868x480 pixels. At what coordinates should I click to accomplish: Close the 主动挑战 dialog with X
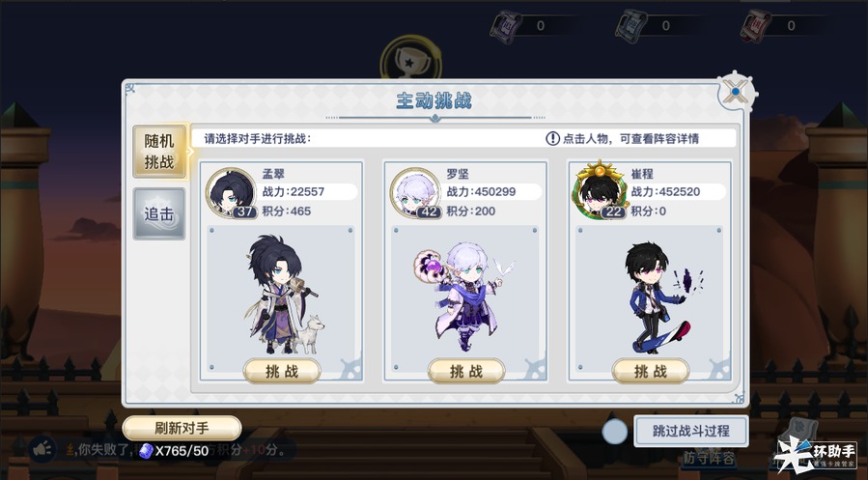pyautogui.click(x=735, y=92)
